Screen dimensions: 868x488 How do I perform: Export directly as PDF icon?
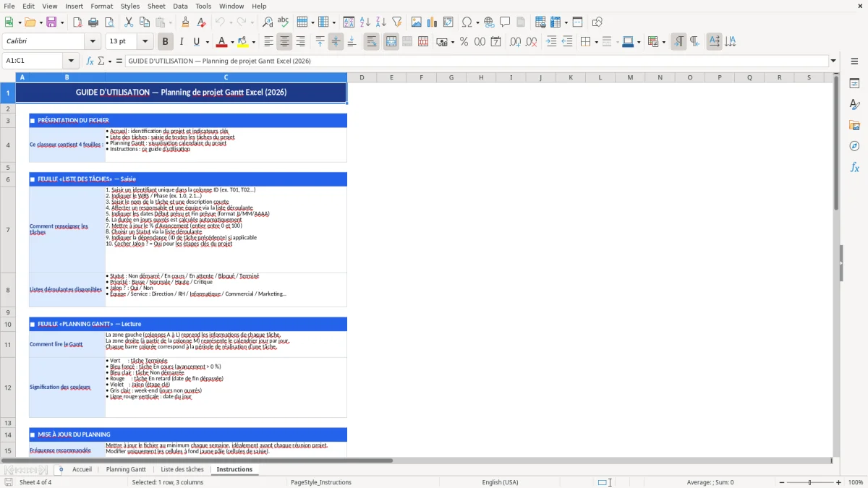[77, 22]
